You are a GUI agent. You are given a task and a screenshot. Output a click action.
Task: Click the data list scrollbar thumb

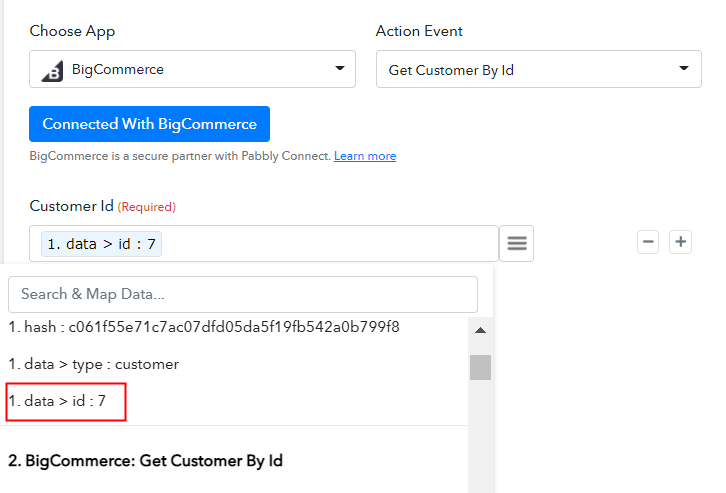(x=480, y=368)
